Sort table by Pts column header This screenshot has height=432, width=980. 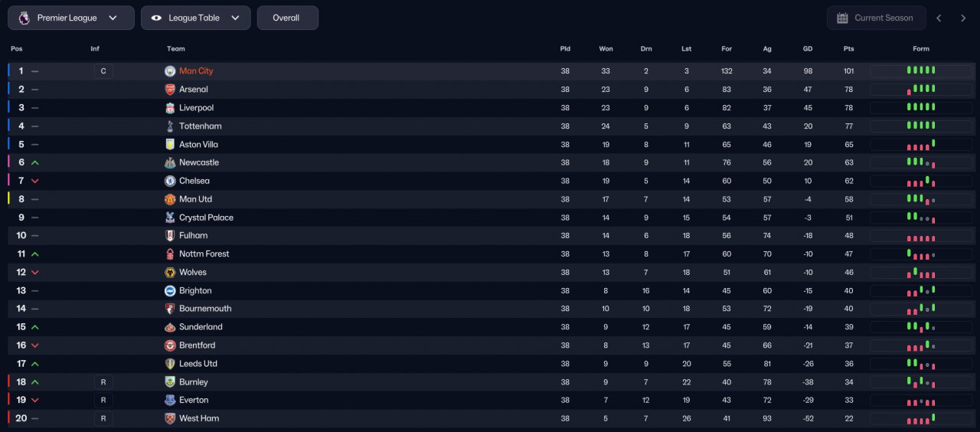[848, 49]
